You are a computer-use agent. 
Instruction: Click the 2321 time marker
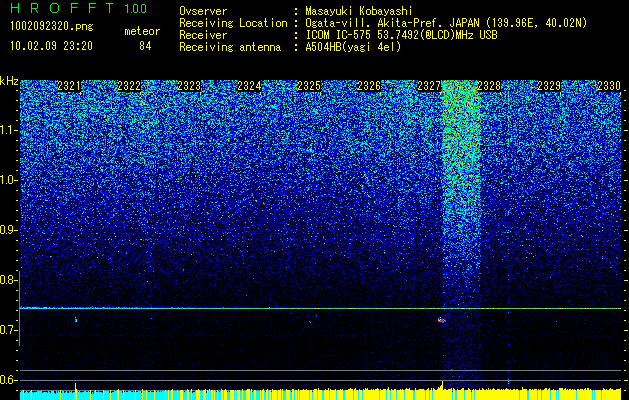pyautogui.click(x=69, y=86)
